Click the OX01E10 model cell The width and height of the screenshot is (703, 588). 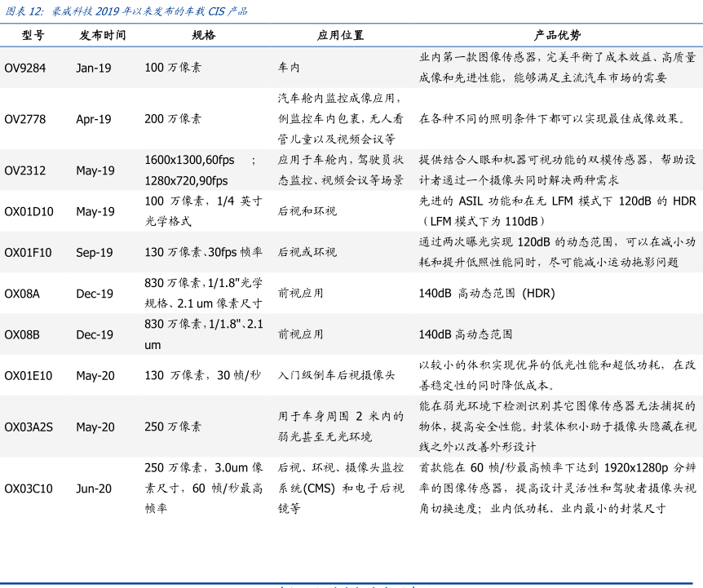[x=29, y=376]
